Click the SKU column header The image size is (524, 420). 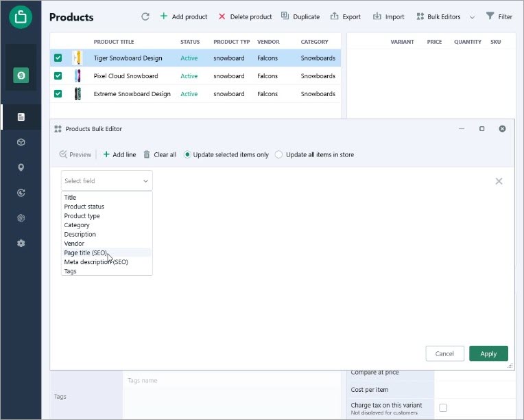click(x=496, y=42)
